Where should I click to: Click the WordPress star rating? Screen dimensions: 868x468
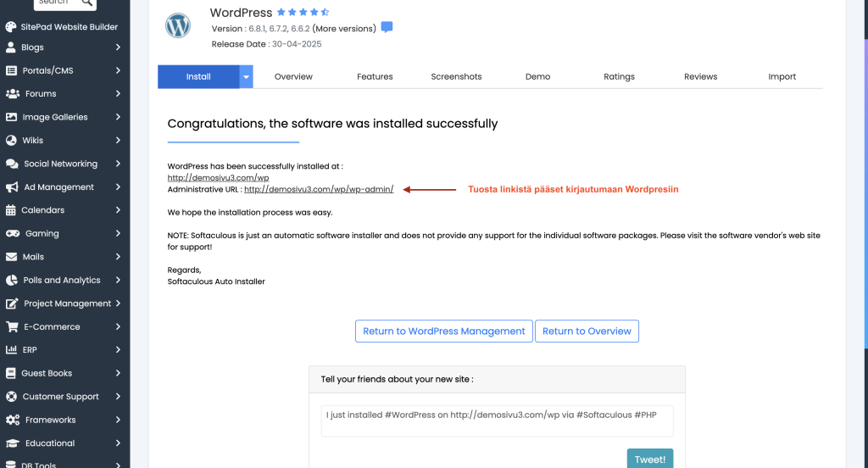click(303, 13)
